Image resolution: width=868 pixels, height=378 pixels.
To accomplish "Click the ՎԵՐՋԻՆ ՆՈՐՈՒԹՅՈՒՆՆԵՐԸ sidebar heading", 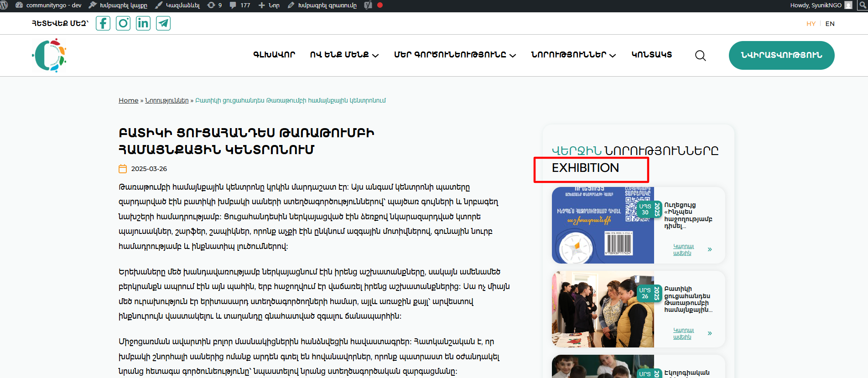I will [x=635, y=150].
